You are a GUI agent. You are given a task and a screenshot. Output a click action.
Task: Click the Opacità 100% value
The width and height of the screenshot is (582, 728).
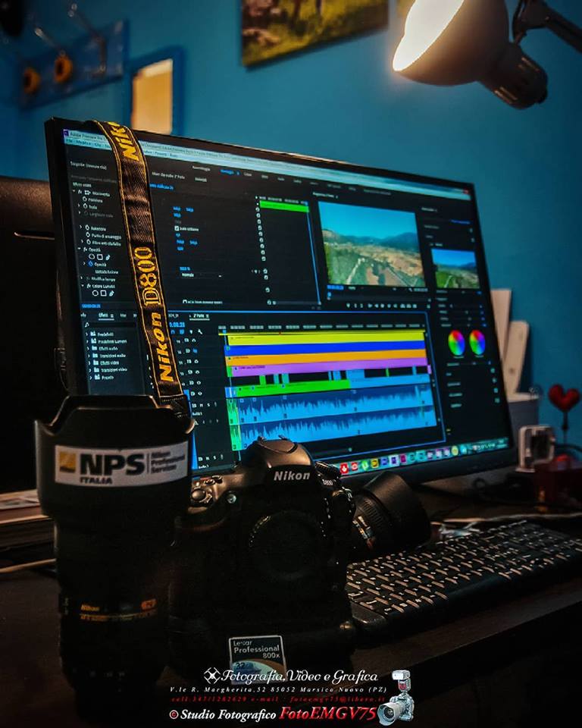185,268
